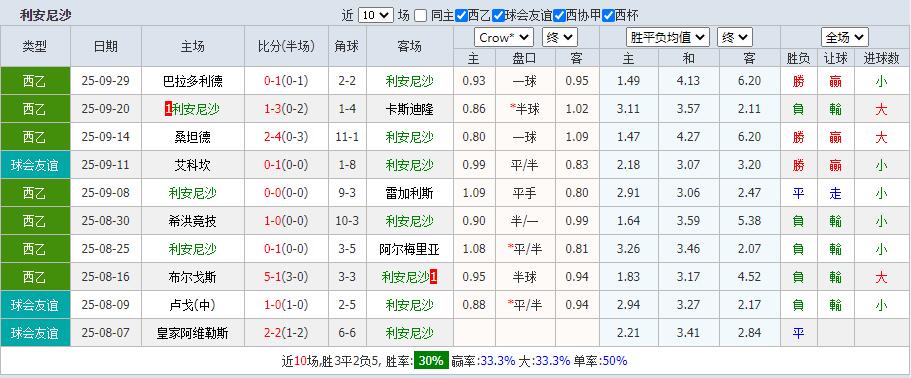Open the 2-4(0-3) score link

pos(286,137)
